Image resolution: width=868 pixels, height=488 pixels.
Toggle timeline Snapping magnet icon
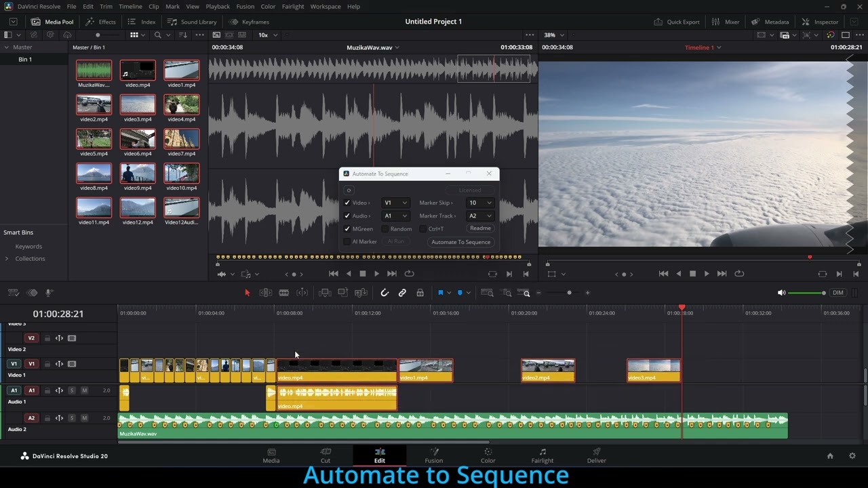click(384, 293)
